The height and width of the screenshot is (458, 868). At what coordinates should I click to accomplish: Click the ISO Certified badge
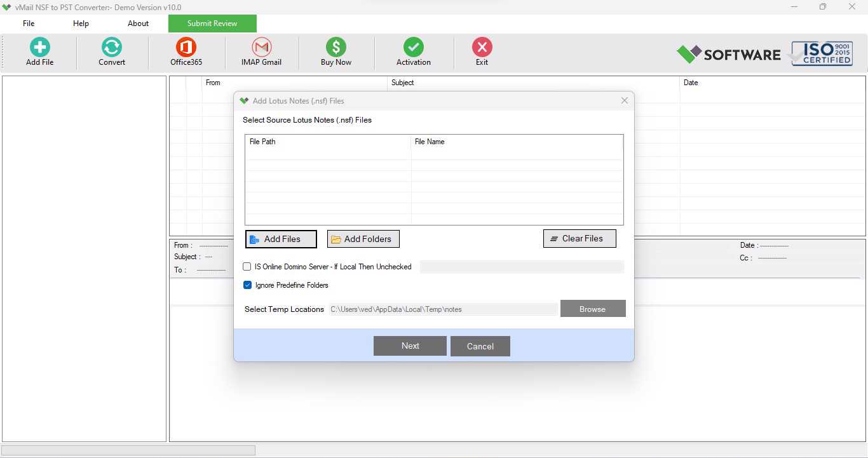coord(822,54)
